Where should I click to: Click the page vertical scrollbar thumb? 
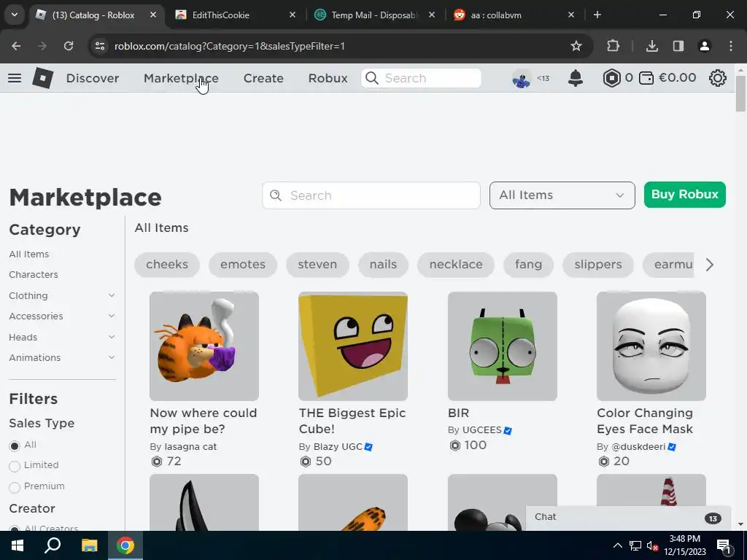coord(740,94)
